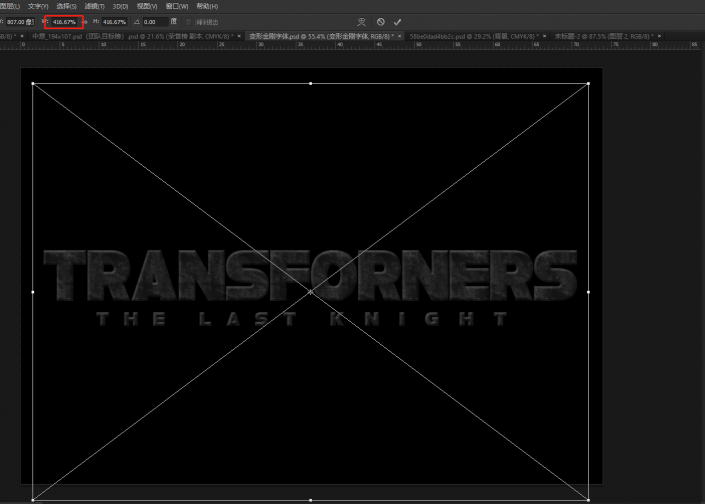
Task: Open the 3D(D) menu
Action: 120,6
